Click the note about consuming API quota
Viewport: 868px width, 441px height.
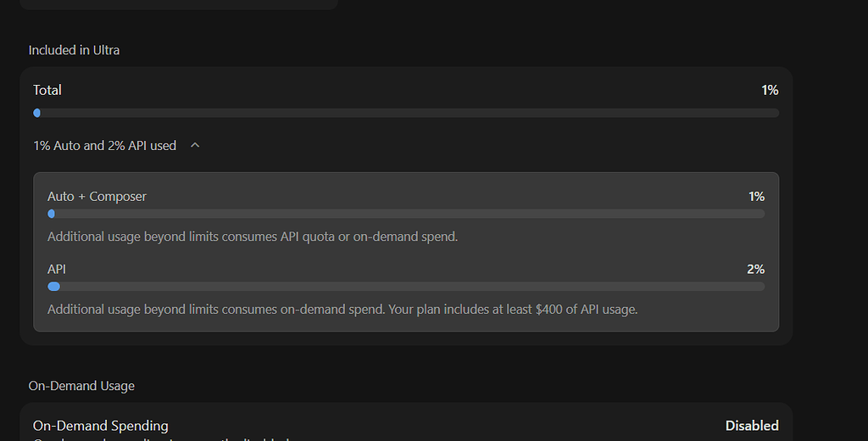[x=253, y=237]
